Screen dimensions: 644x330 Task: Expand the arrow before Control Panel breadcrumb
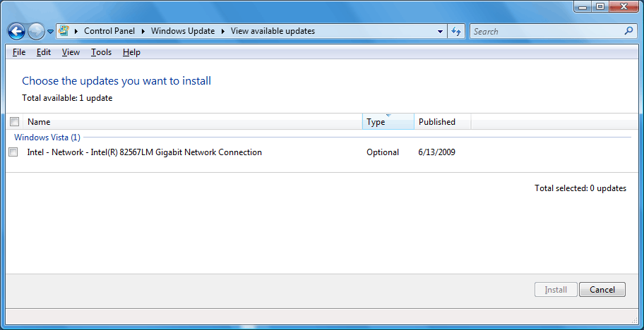pos(76,31)
